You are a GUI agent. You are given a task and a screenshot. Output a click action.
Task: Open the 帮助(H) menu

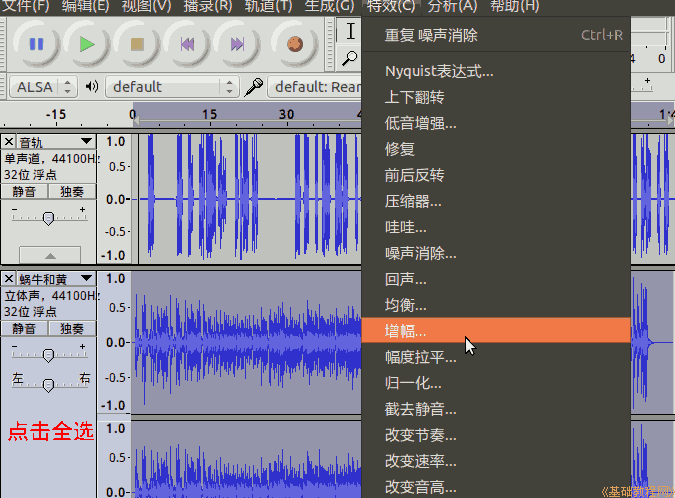(514, 6)
